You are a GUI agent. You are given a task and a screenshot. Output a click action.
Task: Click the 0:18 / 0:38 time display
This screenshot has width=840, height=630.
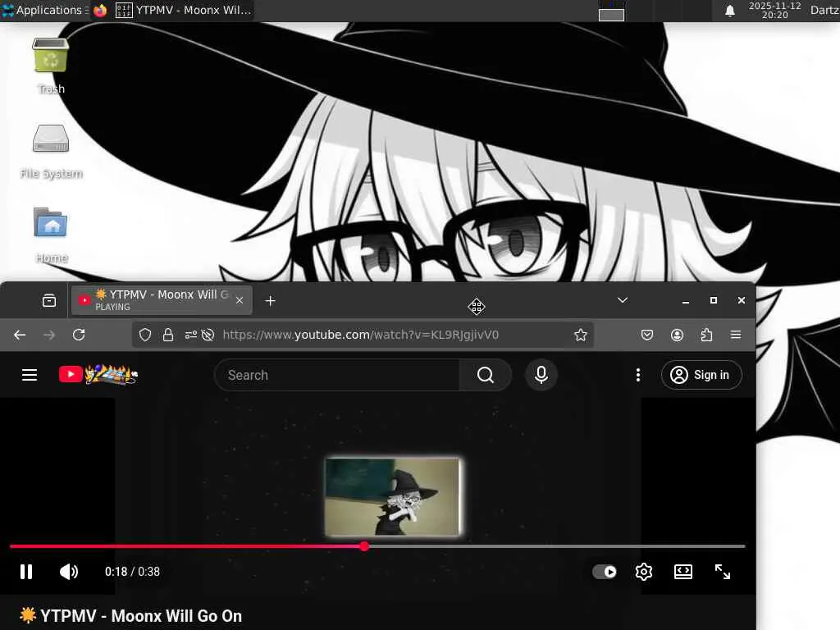coord(132,572)
